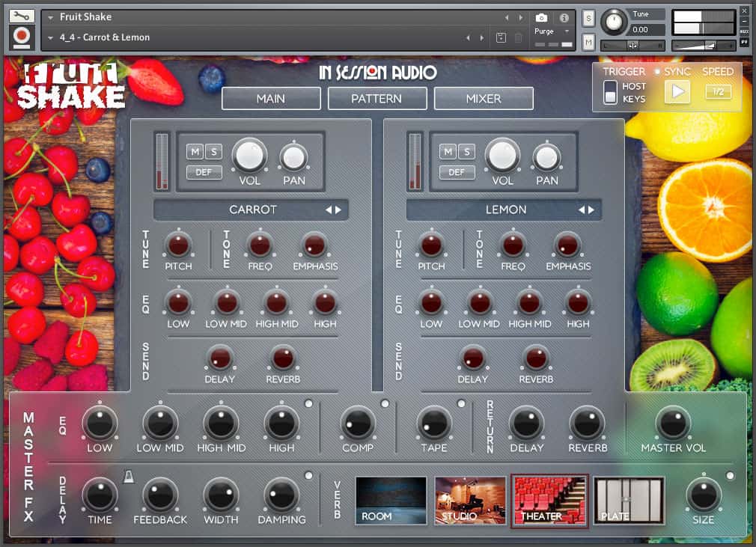Toggle the Host/Keys trigger switch

pos(610,92)
